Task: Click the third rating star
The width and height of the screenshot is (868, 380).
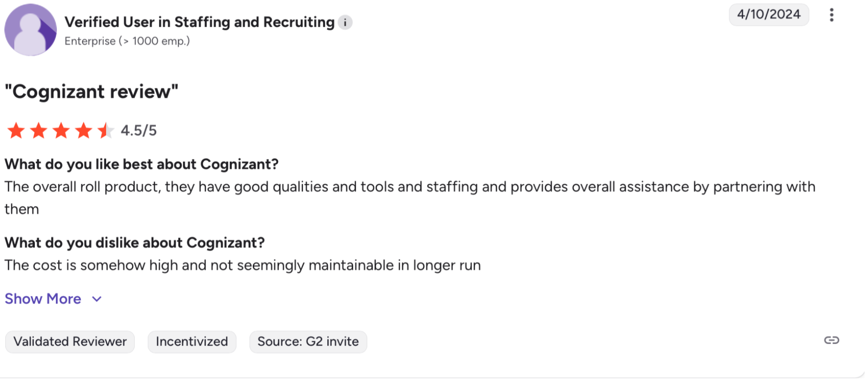Action: [61, 130]
